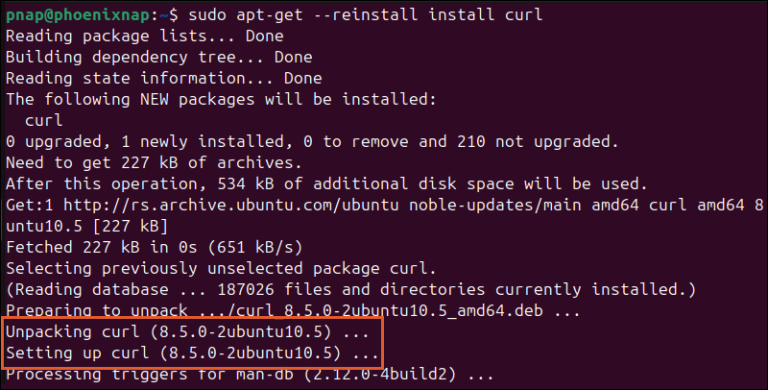Click the 'Need to get 227 kB' line
Image resolution: width=768 pixels, height=390 pixels.
pyautogui.click(x=154, y=163)
